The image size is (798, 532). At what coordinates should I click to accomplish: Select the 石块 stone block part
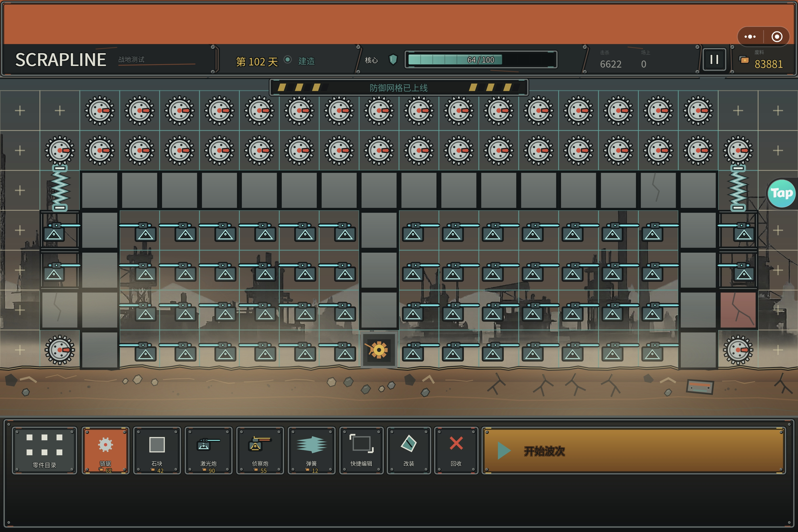click(157, 451)
